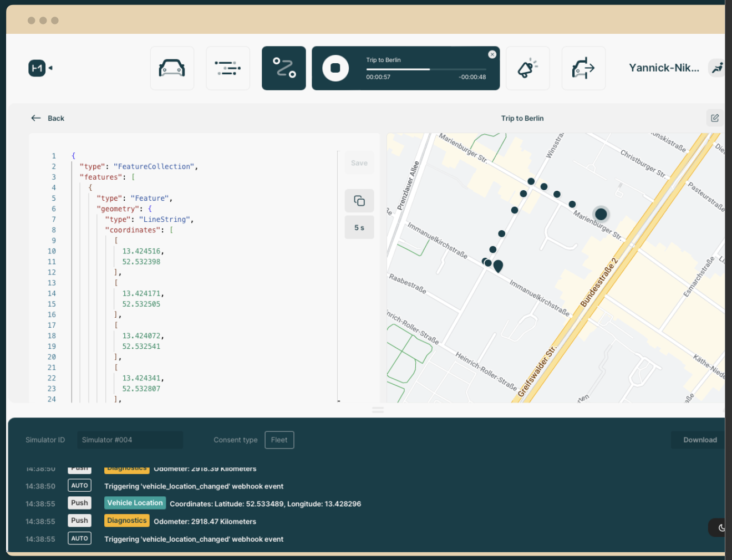Close the Trip to Berlin player
Image resolution: width=732 pixels, height=560 pixels.
tap(492, 54)
